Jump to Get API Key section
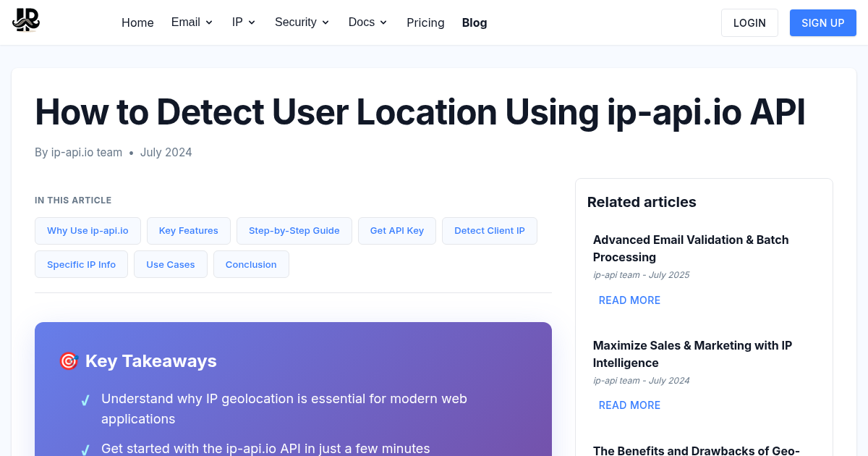Screen dimensions: 868x456 397,231
